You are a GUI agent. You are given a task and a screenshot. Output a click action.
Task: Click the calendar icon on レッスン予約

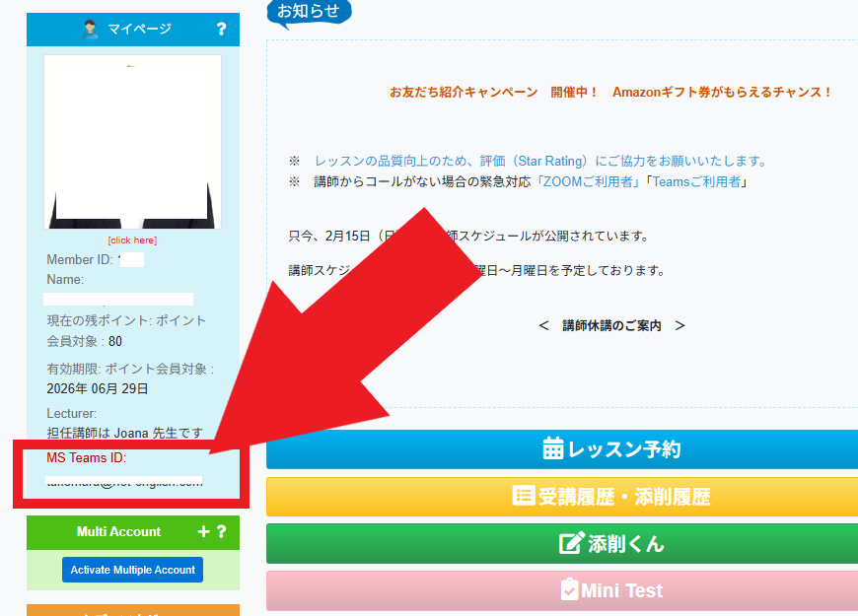point(552,449)
